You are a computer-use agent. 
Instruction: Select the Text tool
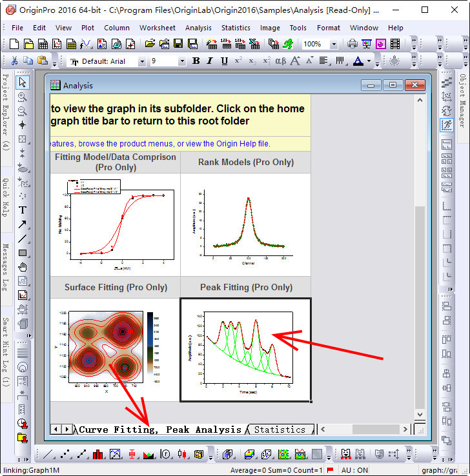coord(23,210)
